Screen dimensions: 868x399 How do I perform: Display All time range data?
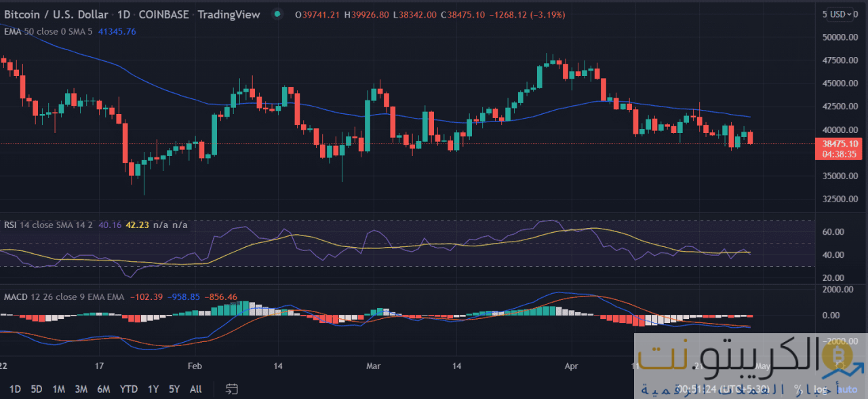195,389
